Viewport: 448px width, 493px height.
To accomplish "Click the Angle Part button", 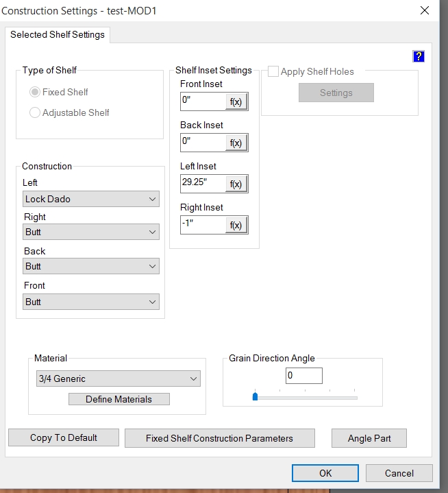I will point(369,438).
